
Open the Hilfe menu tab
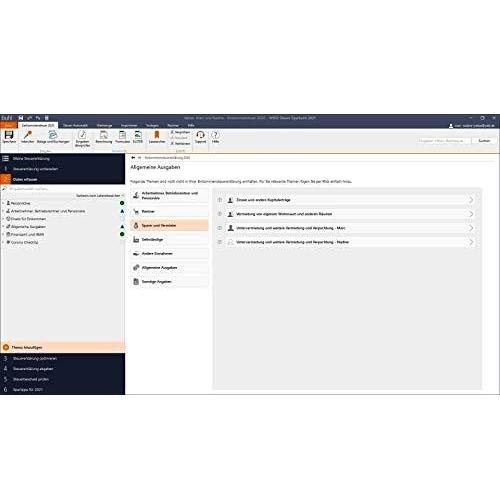click(x=191, y=125)
